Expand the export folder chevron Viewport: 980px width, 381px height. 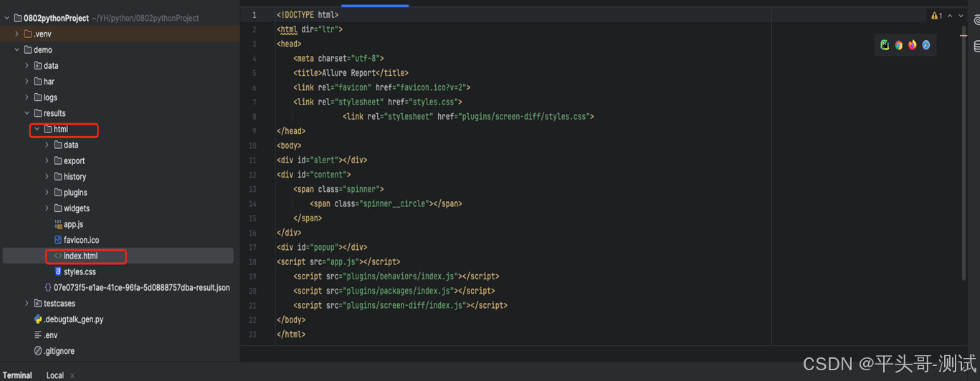click(47, 160)
